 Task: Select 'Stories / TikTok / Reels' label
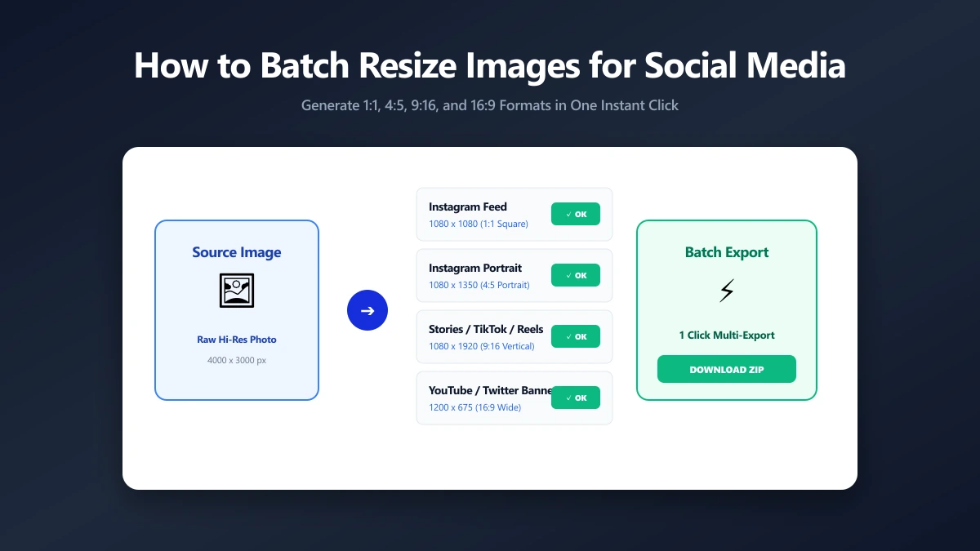(x=486, y=329)
